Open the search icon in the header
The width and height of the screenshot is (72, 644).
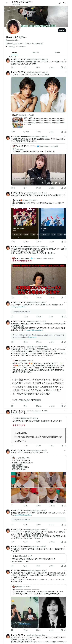click(64, 3)
